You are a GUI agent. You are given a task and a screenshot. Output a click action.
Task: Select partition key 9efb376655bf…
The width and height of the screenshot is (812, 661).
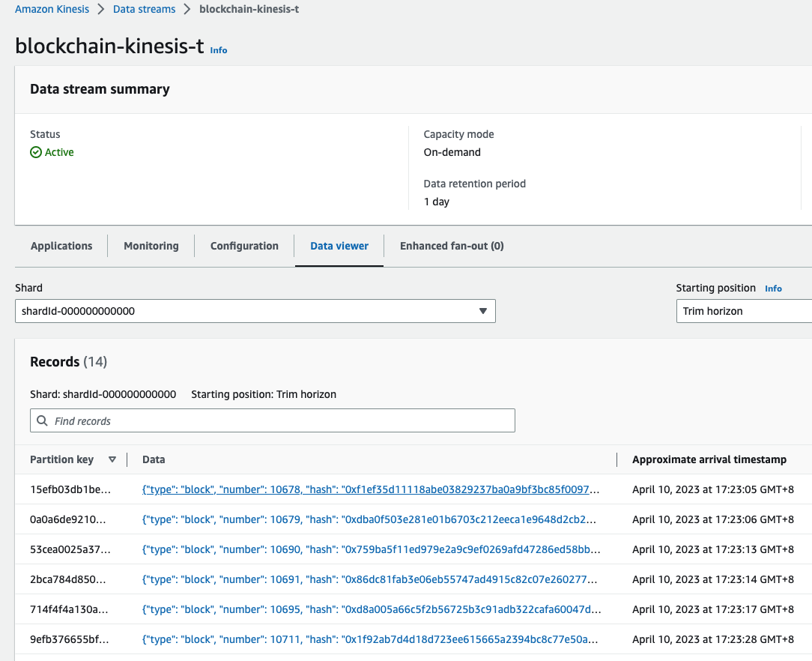[x=70, y=640]
